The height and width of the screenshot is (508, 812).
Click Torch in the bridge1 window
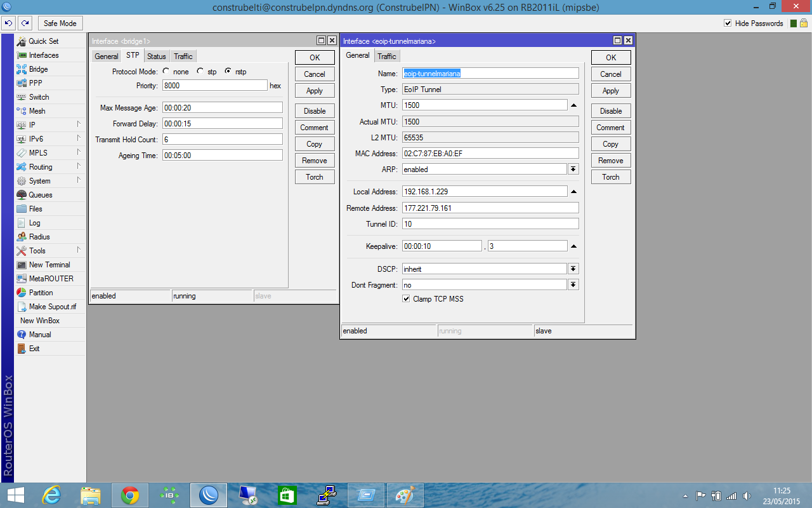(x=315, y=177)
